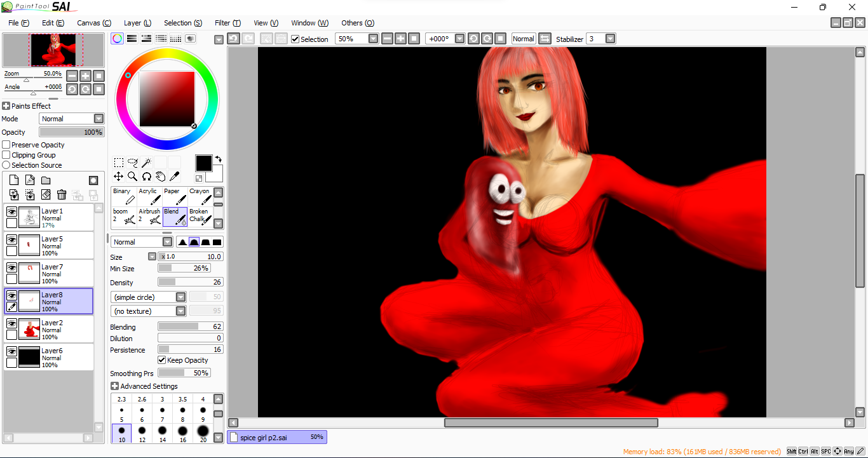Select the Rotate canvas tool
The image size is (868, 458).
[x=147, y=177]
